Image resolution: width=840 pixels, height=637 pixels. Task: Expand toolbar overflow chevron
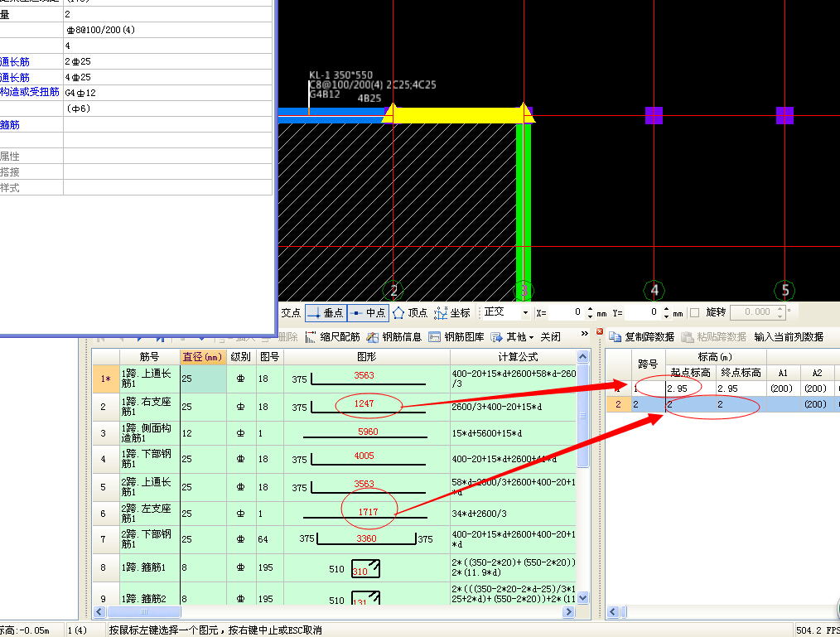[x=585, y=334]
